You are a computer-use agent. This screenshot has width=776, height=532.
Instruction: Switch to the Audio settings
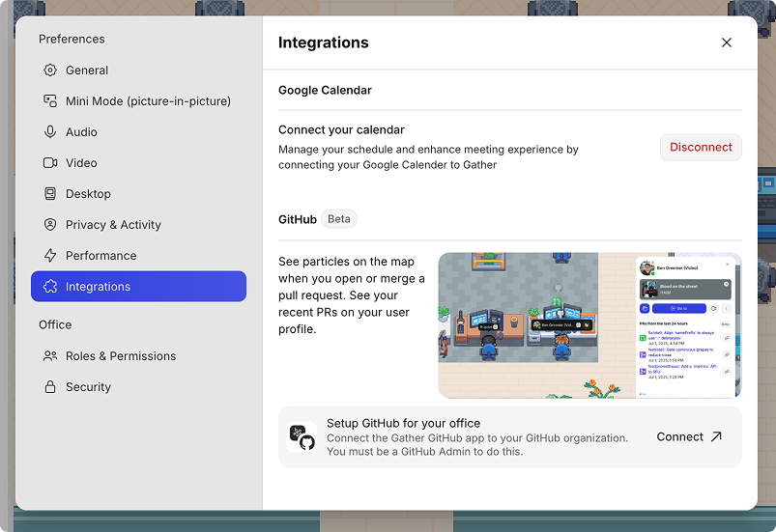click(x=138, y=132)
